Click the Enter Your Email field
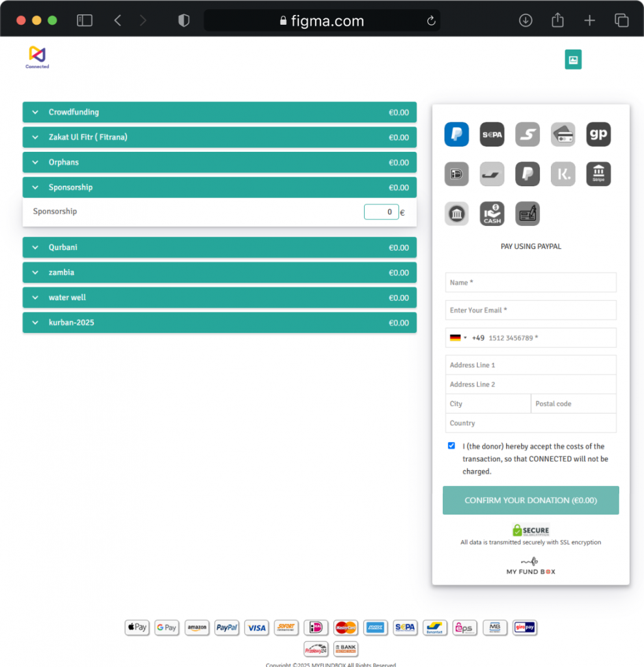The width and height of the screenshot is (644, 667). tap(531, 310)
